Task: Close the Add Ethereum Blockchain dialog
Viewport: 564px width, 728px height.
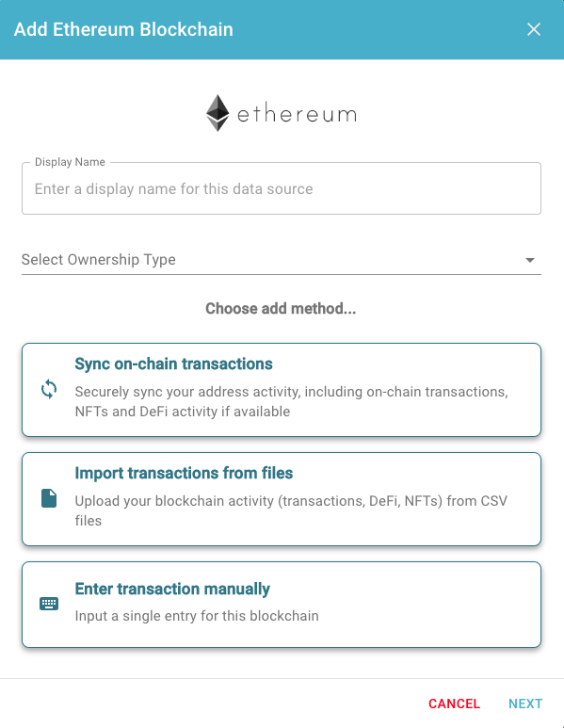Action: pos(534,29)
